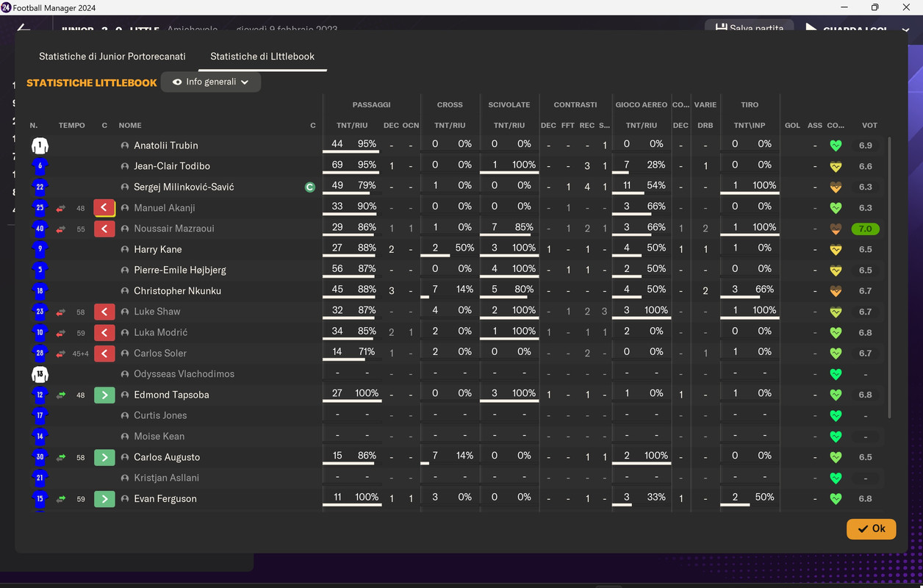The image size is (923, 588).
Task: Click Nkunku's 66% shots on target value
Action: pyautogui.click(x=764, y=290)
